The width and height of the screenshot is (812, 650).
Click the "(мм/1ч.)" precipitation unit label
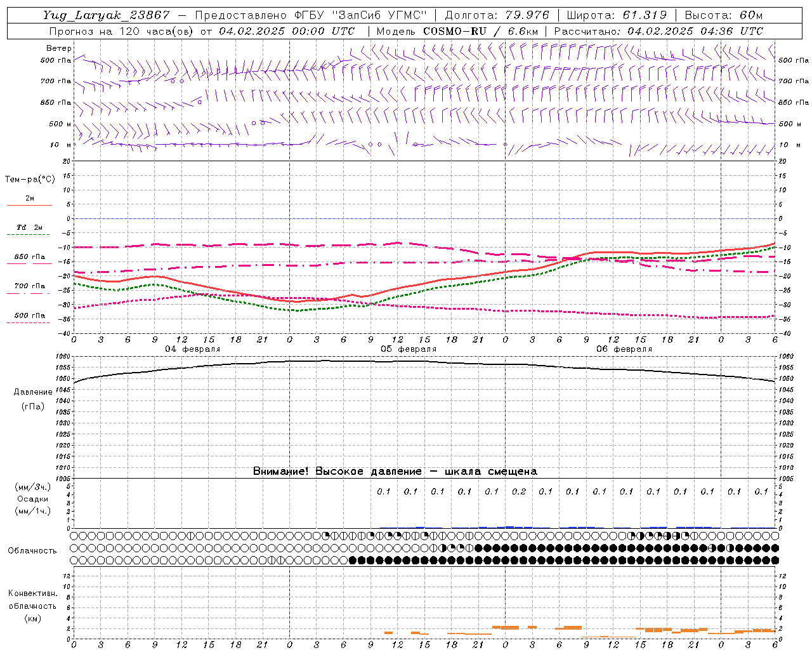33,511
